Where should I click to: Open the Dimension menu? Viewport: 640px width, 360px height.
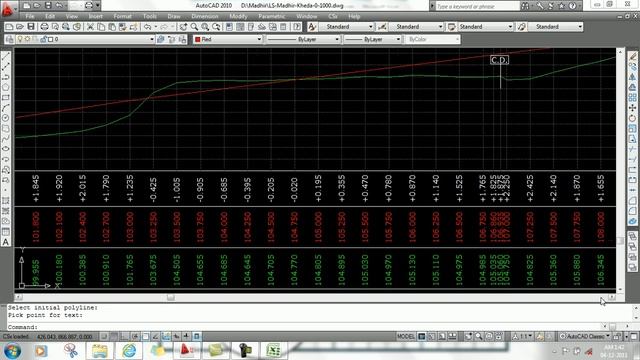(x=205, y=16)
